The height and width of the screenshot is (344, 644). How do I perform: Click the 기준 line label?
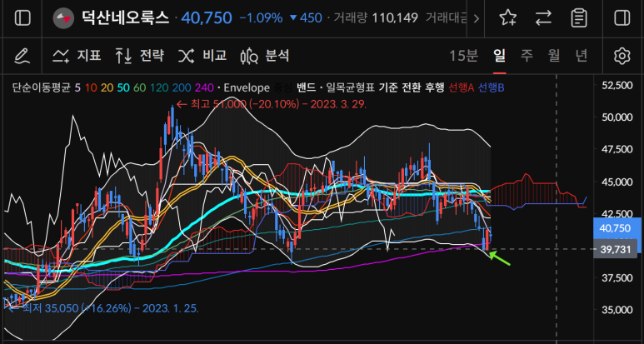tap(388, 87)
